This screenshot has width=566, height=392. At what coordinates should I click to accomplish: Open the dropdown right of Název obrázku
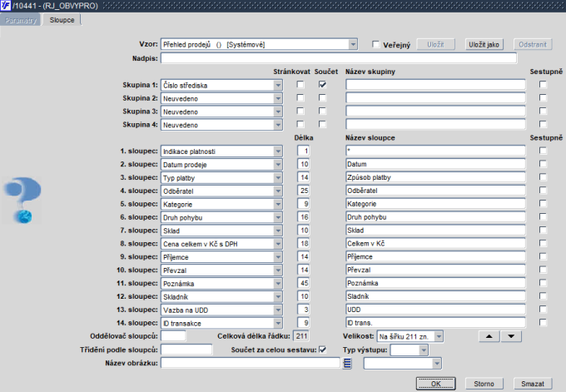click(x=437, y=363)
